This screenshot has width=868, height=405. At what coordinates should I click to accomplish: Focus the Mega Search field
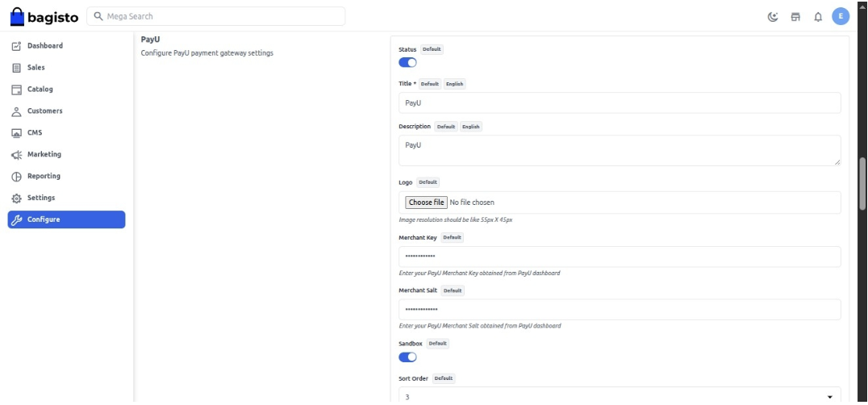point(216,16)
